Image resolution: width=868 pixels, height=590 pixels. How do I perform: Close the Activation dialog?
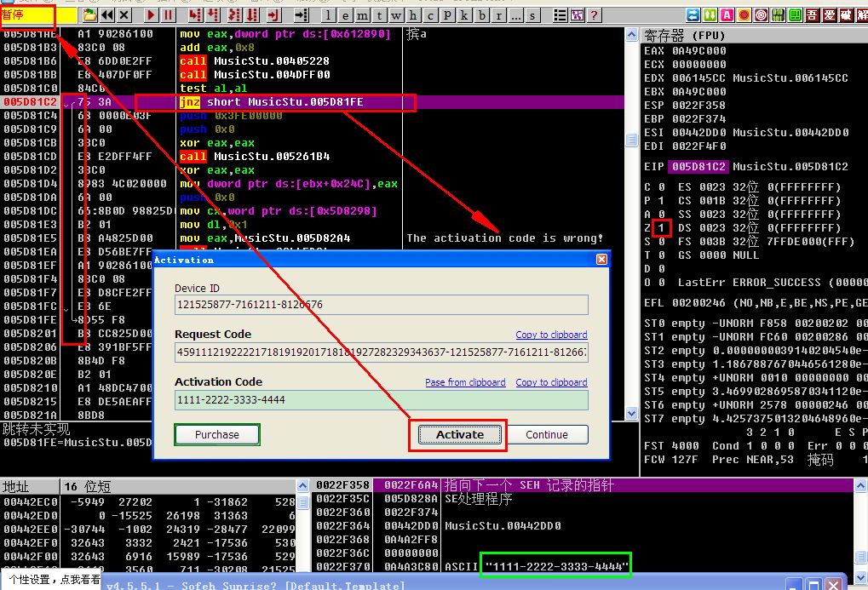601,259
